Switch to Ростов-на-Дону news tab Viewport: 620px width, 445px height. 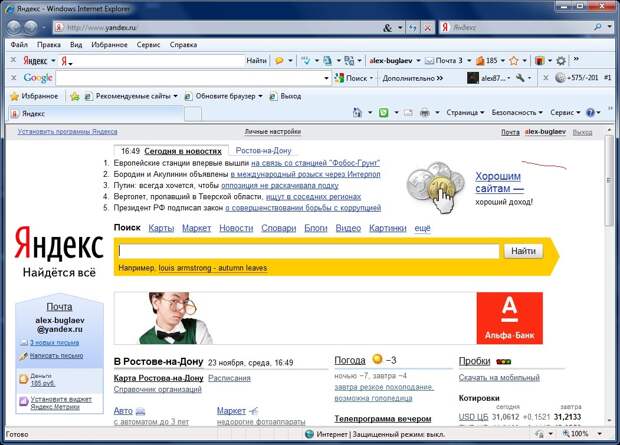click(x=263, y=151)
